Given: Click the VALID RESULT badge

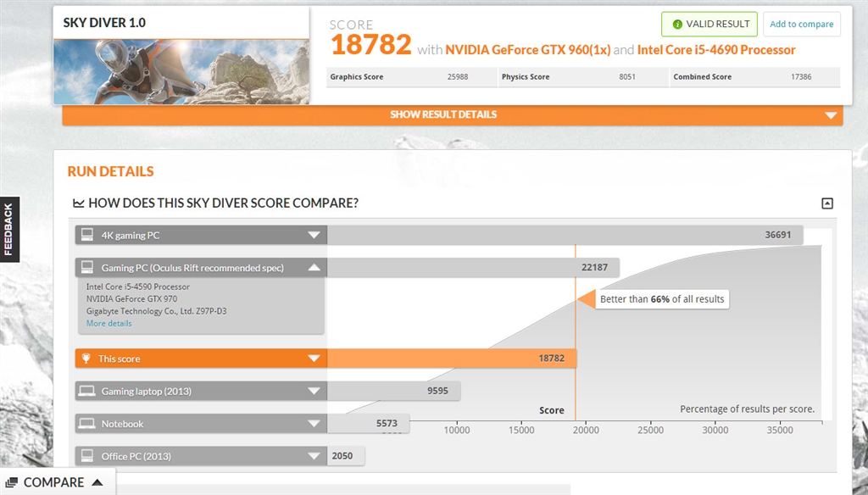Looking at the screenshot, I should coord(709,24).
